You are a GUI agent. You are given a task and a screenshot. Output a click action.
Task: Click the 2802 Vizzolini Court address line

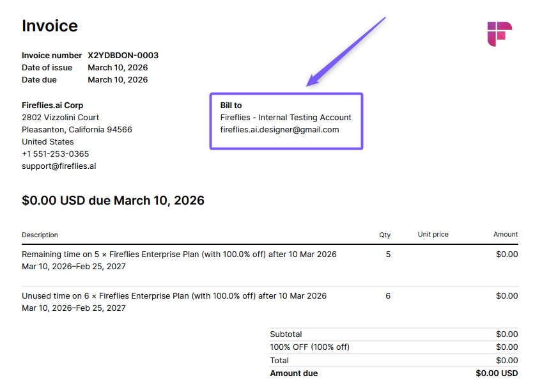[61, 117]
